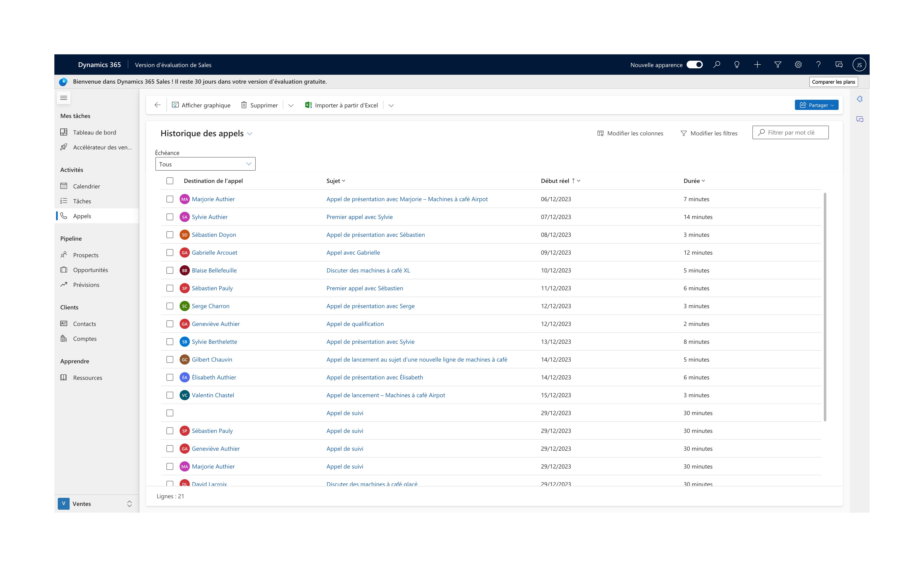Click the Modifier les colonnes icon

click(x=600, y=133)
